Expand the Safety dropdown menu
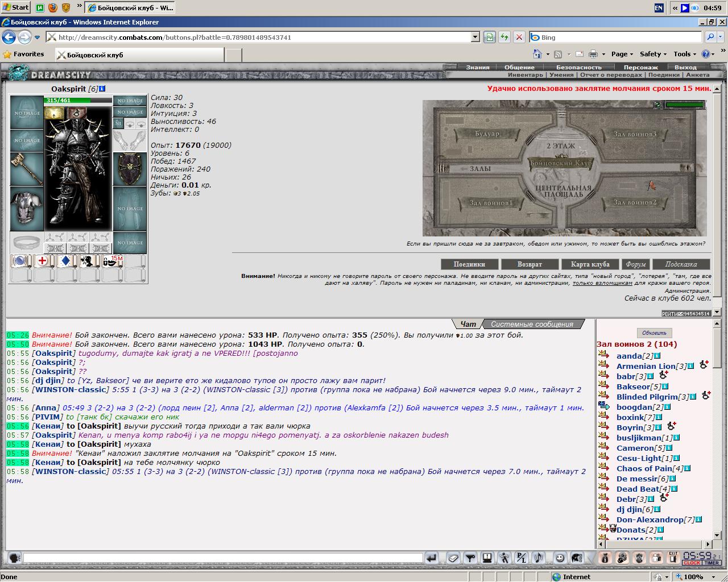Screen dimensions: 728x582 tap(653, 54)
